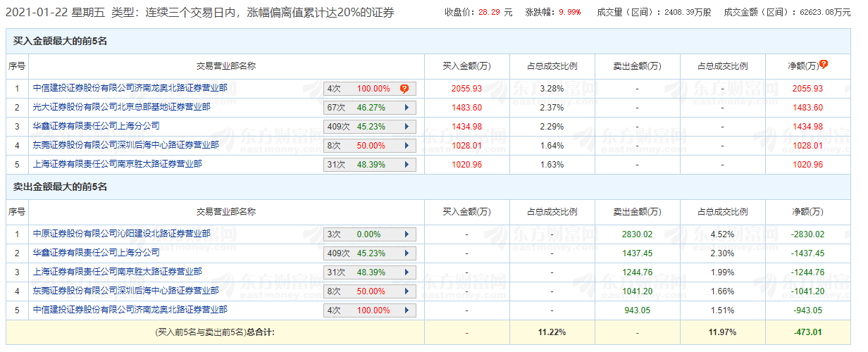Click the net value -1041.20
The image size is (868, 352).
tap(807, 291)
